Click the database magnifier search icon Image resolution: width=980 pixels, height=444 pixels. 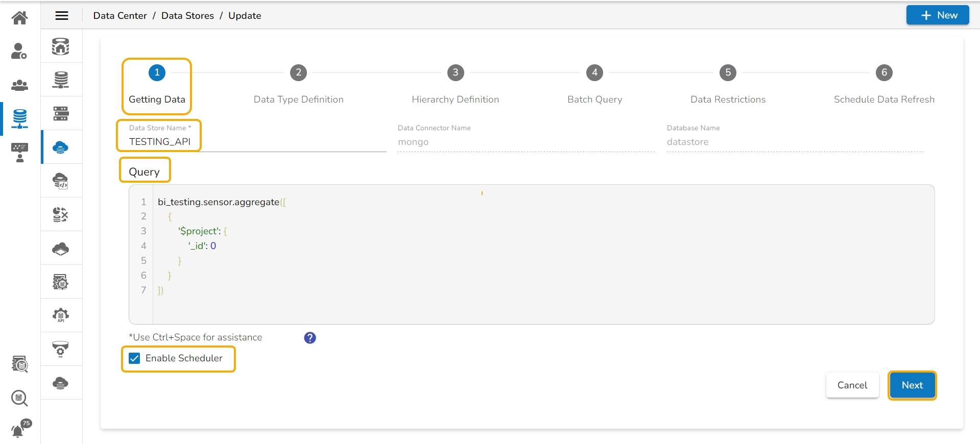pyautogui.click(x=19, y=398)
